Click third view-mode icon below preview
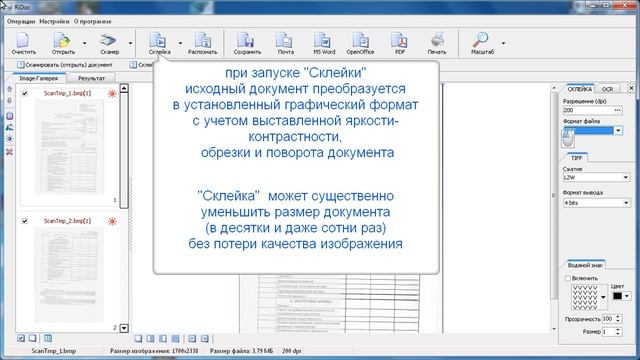Viewport: 640px width, 360px height. pyautogui.click(x=163, y=339)
